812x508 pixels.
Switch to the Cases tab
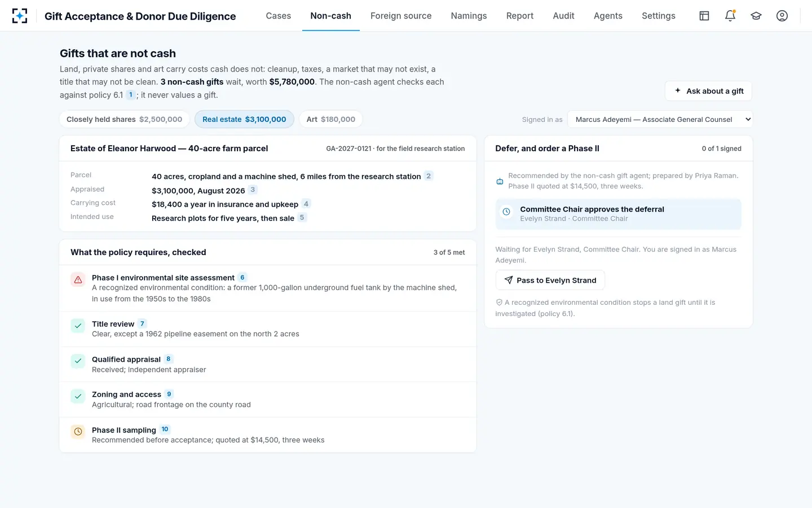click(279, 16)
